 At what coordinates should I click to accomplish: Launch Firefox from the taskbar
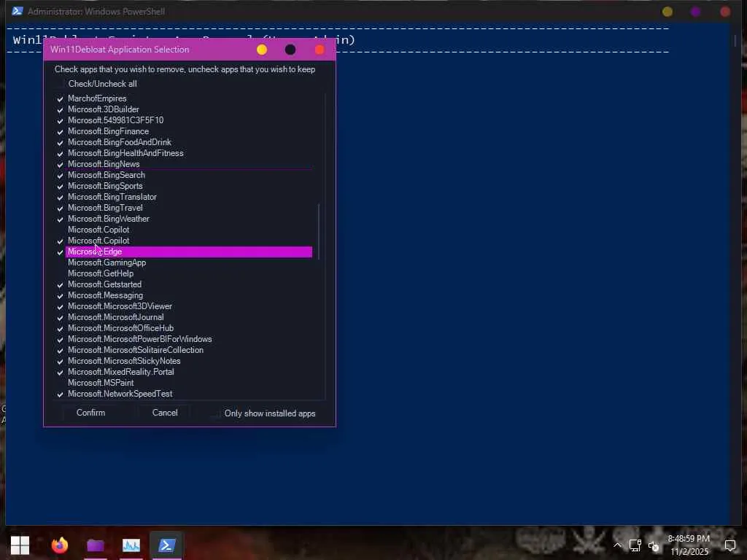60,545
